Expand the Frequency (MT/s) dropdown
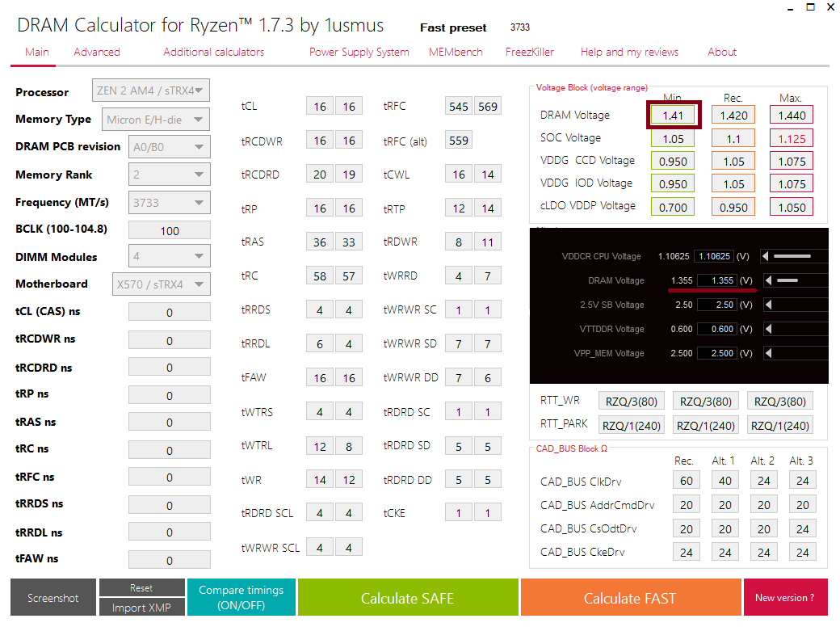840x627 pixels. coord(170,203)
